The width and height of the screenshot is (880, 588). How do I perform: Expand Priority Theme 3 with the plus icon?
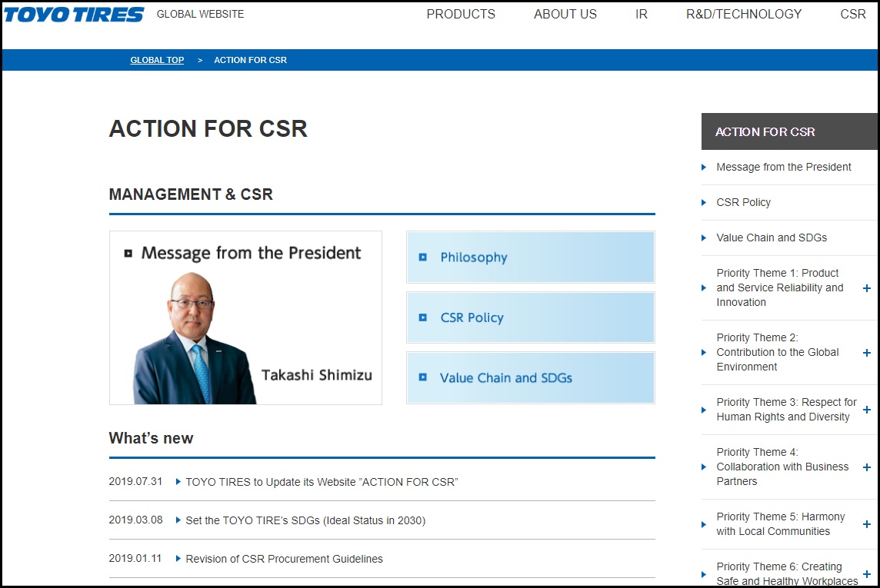click(x=866, y=410)
